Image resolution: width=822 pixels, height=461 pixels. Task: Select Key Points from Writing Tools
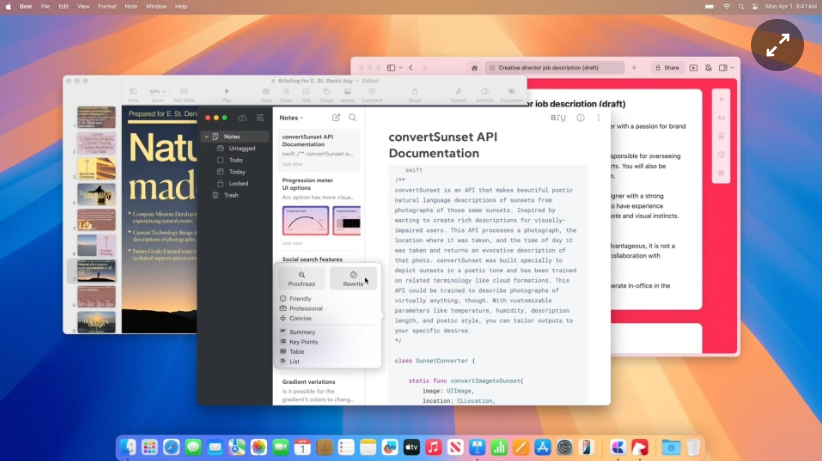tap(303, 342)
